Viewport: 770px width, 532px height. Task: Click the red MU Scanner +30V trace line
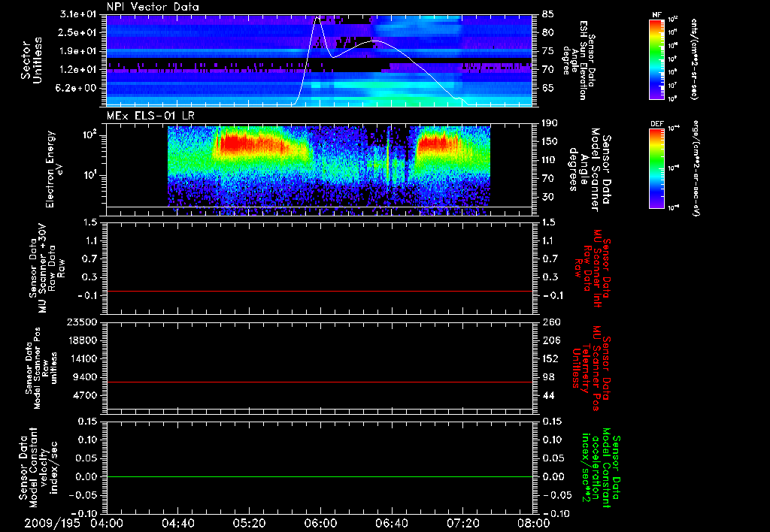click(x=320, y=291)
